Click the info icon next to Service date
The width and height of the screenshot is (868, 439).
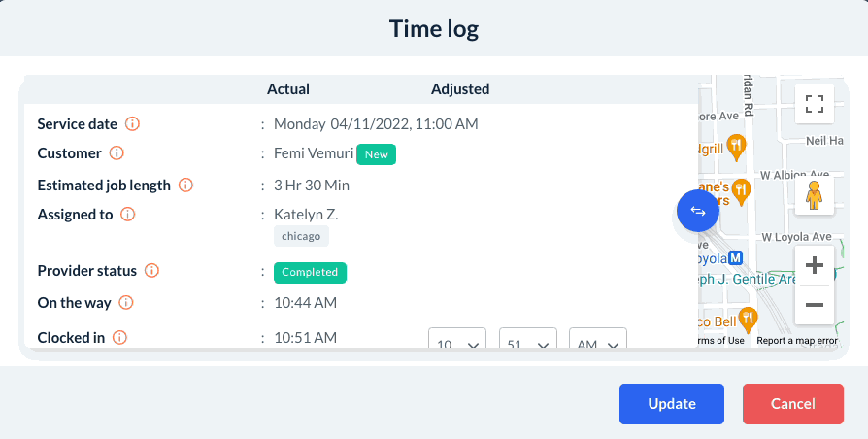(133, 124)
